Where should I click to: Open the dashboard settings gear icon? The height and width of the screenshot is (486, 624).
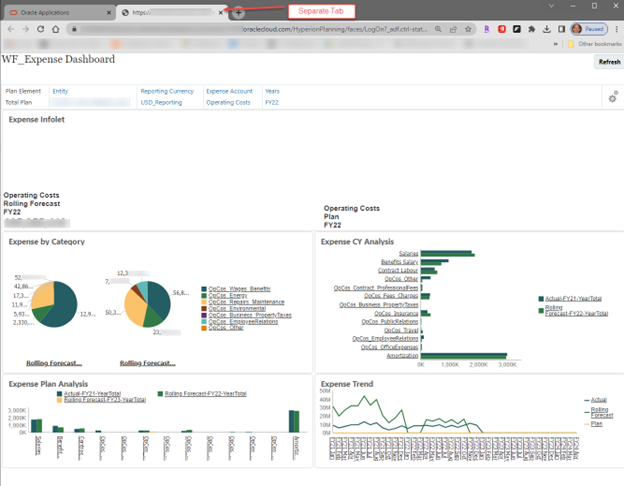pyautogui.click(x=613, y=97)
